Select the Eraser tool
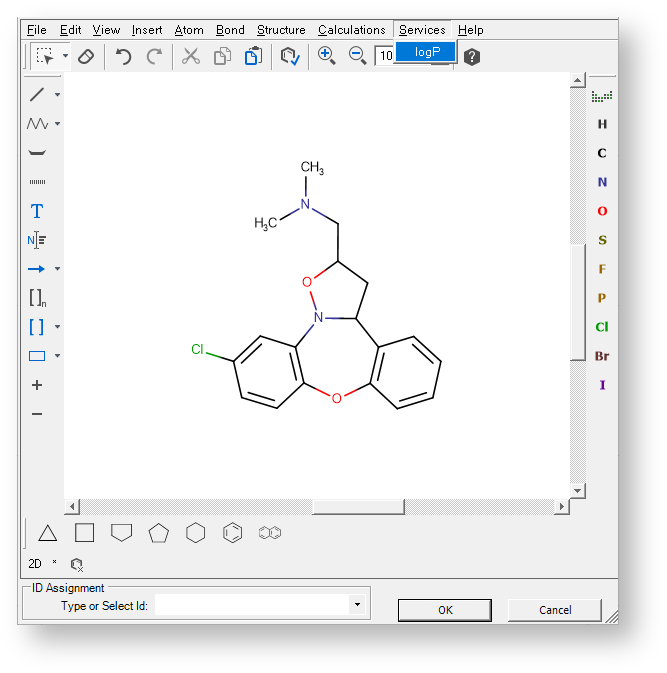 tap(85, 57)
